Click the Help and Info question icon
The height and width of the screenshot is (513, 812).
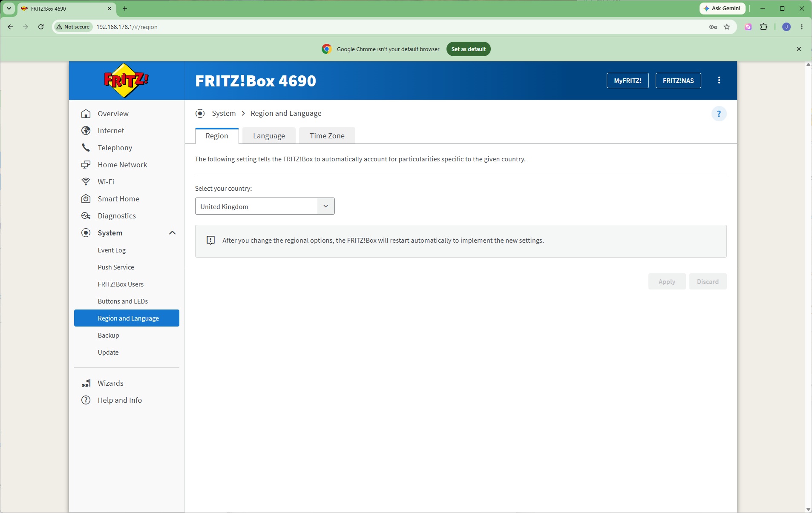[x=86, y=400]
